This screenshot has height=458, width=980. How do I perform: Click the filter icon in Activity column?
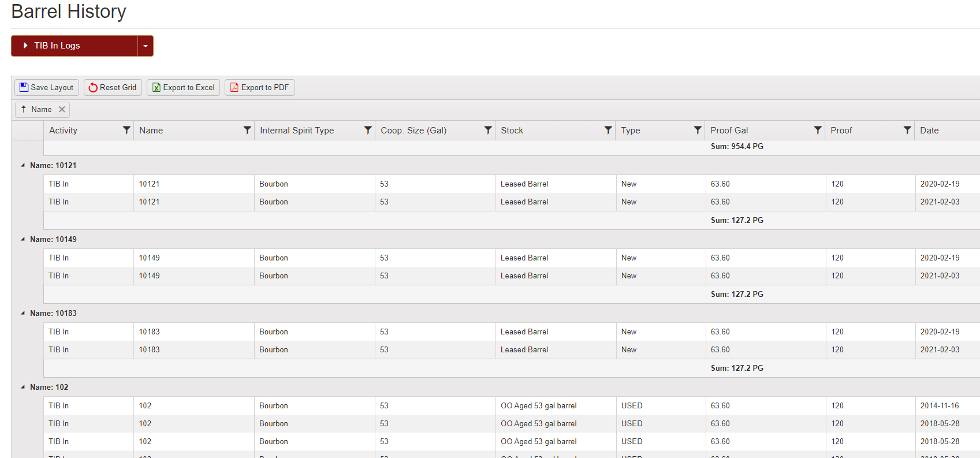pos(126,131)
